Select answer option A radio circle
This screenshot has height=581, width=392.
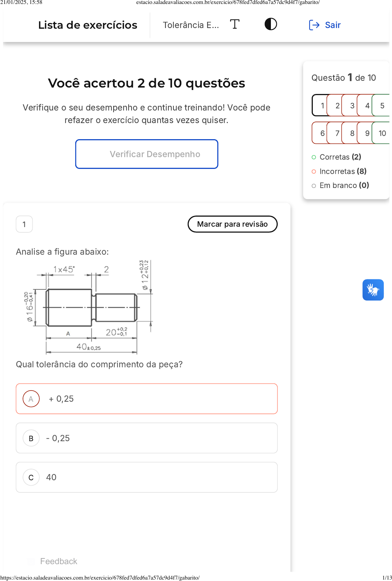click(x=31, y=399)
